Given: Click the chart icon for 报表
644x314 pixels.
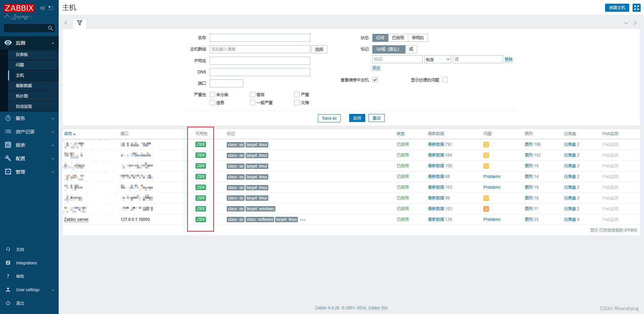Looking at the screenshot, I should 8,145.
